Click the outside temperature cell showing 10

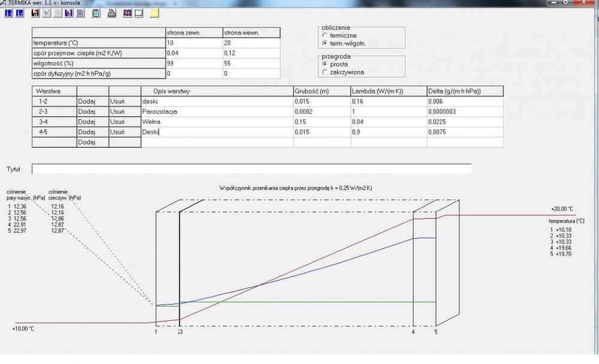click(x=193, y=43)
